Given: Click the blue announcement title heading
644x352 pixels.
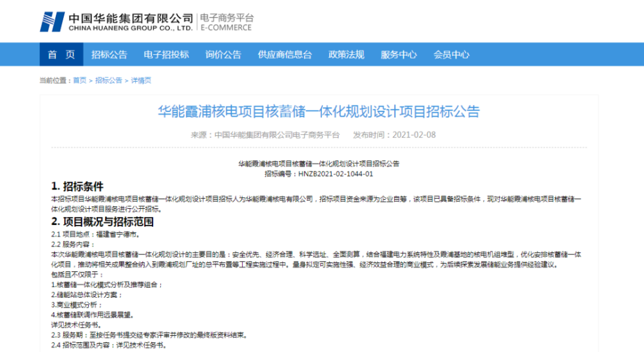Looking at the screenshot, I should tap(319, 112).
